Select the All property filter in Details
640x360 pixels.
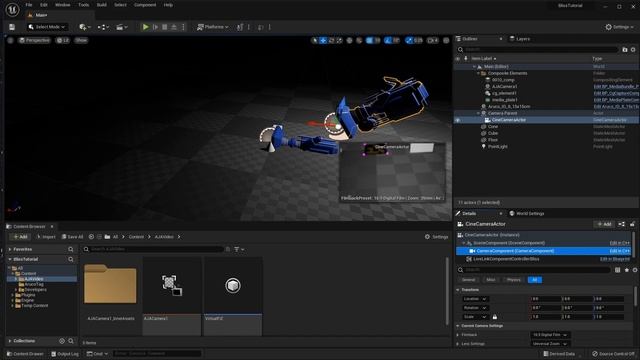pos(535,280)
